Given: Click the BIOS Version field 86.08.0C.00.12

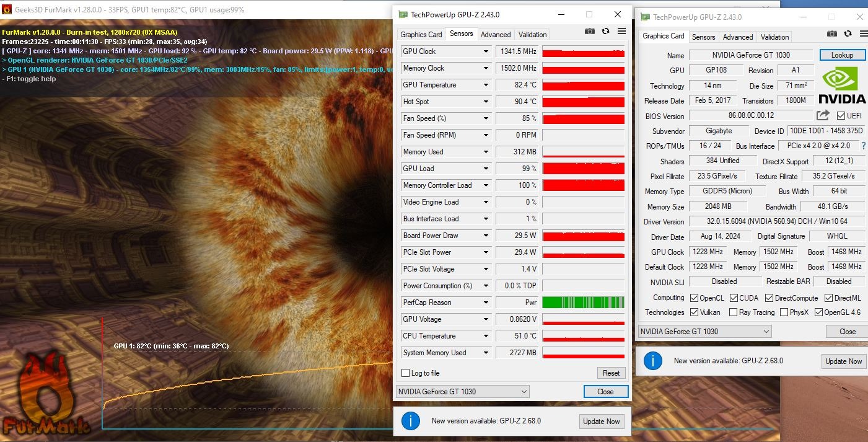Looking at the screenshot, I should (x=751, y=115).
